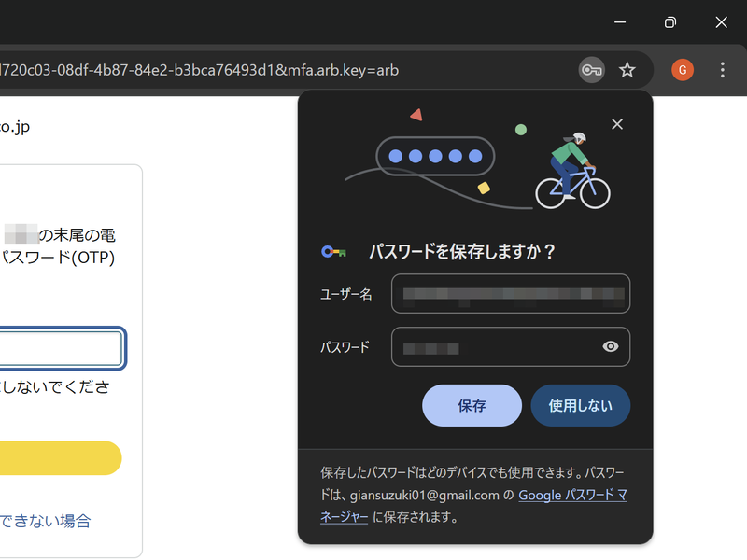Bookmark this page via the star icon
This screenshot has width=747, height=560.
point(627,69)
